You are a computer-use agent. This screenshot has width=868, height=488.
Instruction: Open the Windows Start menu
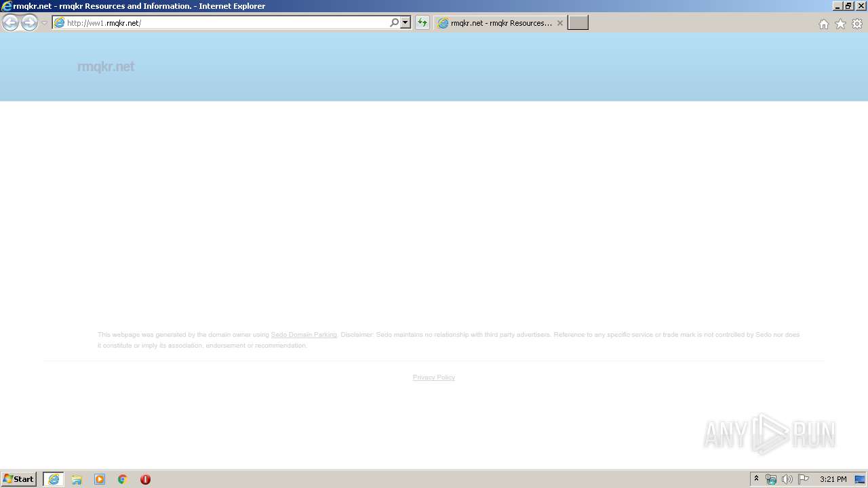19,479
